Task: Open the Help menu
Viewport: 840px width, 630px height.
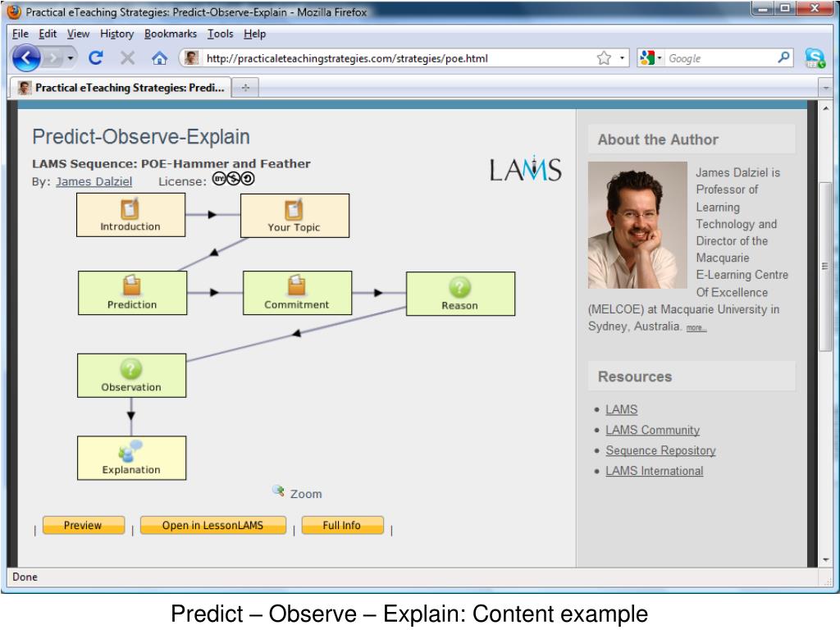Action: pos(254,34)
